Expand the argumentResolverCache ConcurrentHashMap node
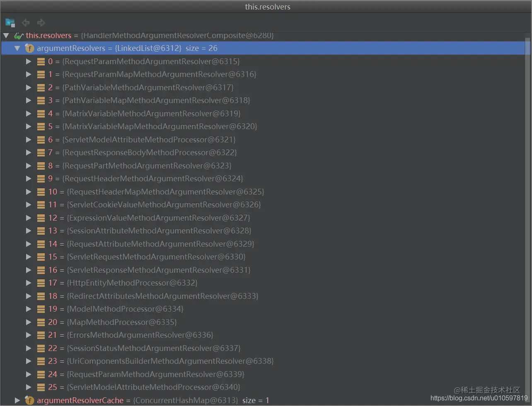This screenshot has height=406, width=532. 17,400
